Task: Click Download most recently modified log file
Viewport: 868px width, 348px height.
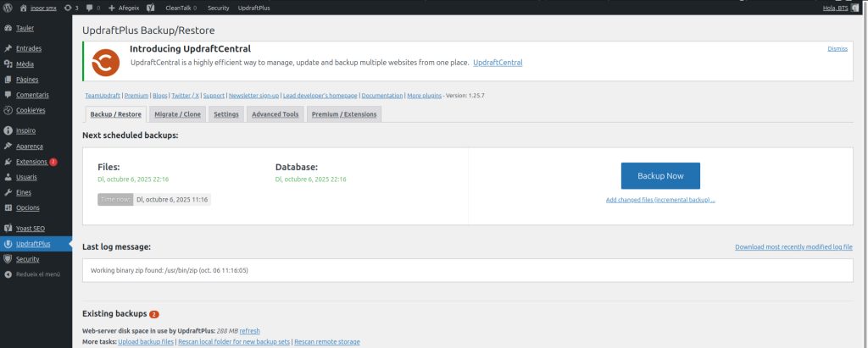Action: click(793, 247)
